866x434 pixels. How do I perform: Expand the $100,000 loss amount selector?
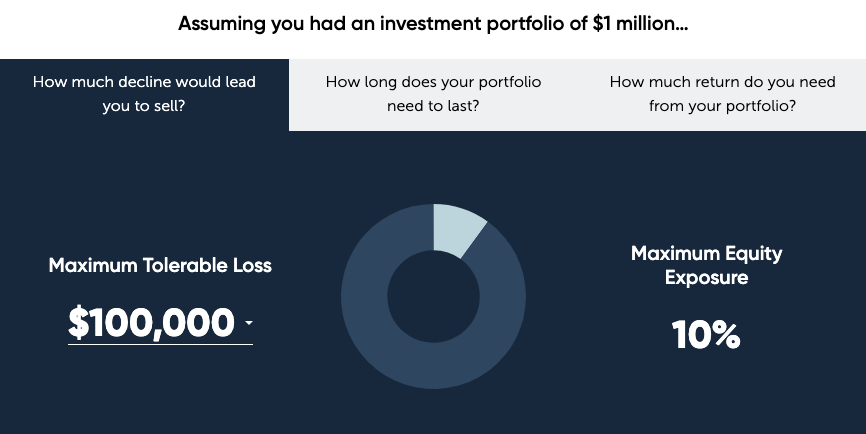point(151,322)
